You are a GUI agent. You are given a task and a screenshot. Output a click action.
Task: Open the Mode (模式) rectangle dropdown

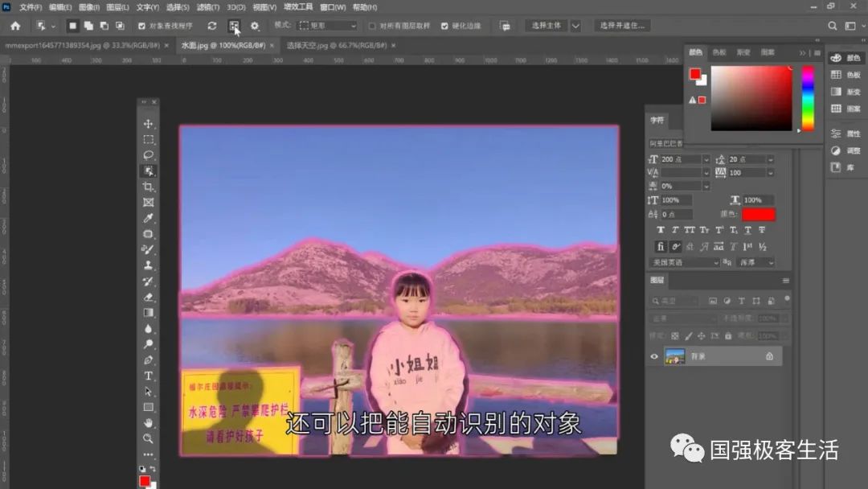click(327, 26)
